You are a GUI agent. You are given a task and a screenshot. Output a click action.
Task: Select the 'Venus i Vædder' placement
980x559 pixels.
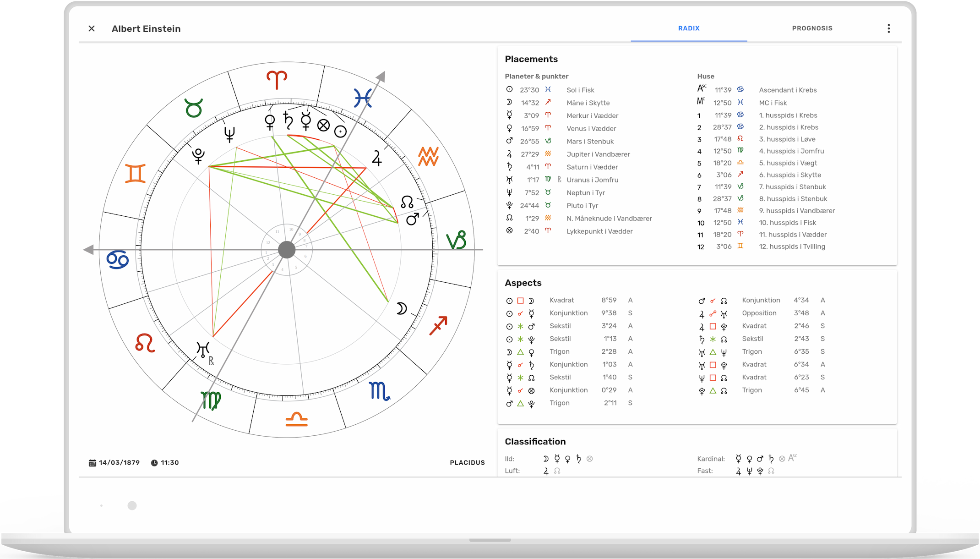[591, 128]
